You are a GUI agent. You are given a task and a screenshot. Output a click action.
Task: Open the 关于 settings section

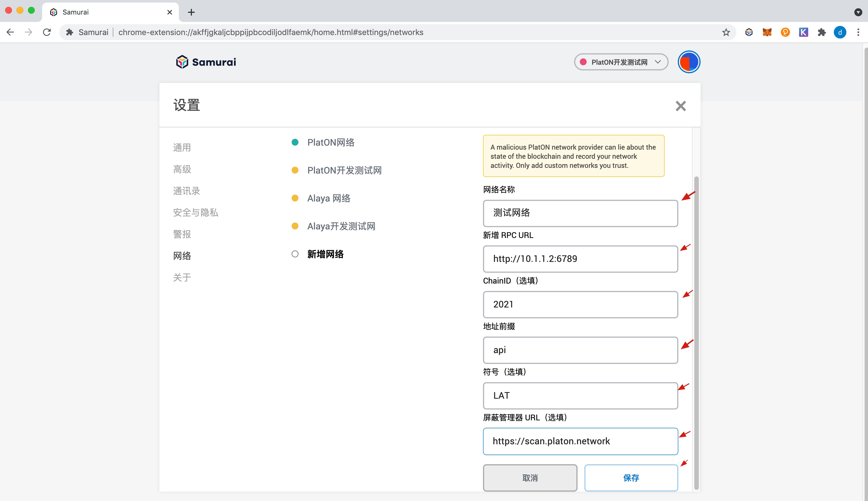[x=182, y=277]
